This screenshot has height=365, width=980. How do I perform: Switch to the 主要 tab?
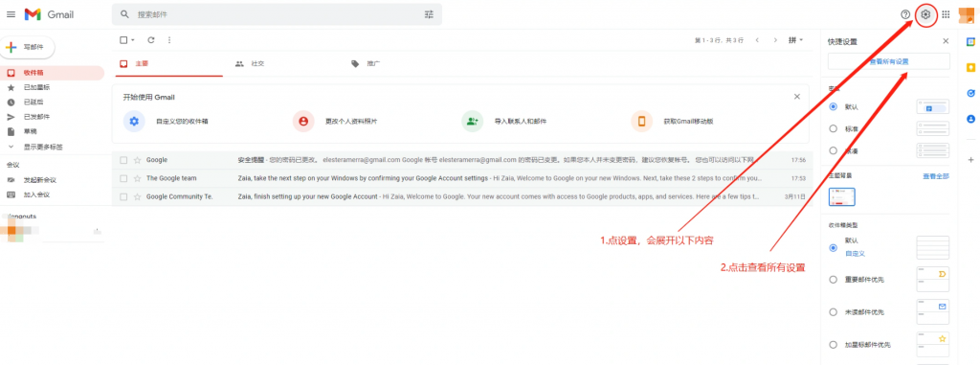(167, 64)
